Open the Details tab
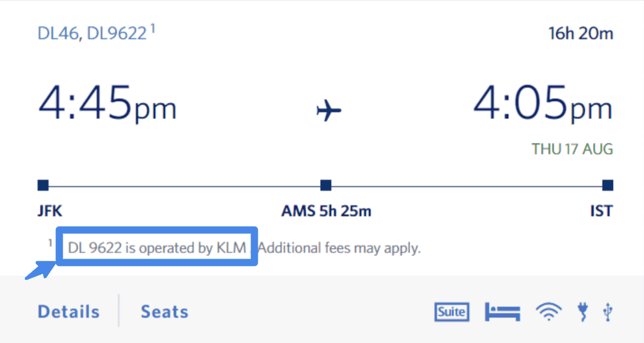Image resolution: width=644 pixels, height=343 pixels. (68, 311)
